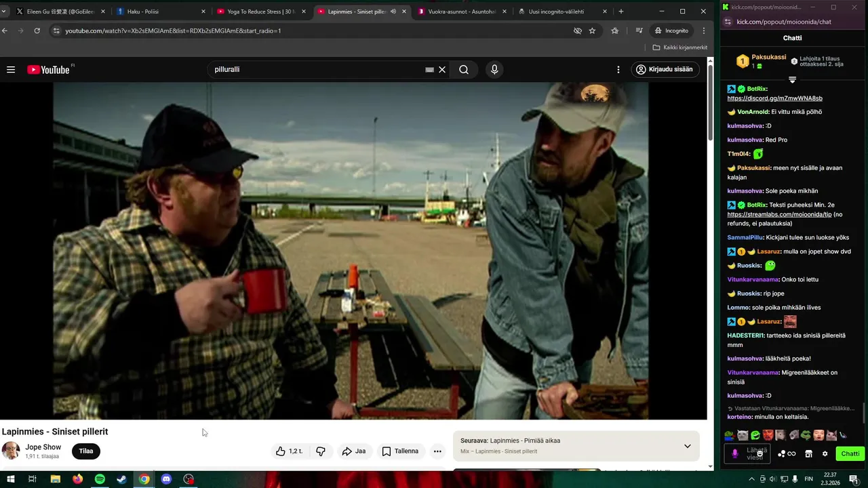Open a new Chrome tab
Image resolution: width=868 pixels, height=488 pixels.
pyautogui.click(x=620, y=12)
